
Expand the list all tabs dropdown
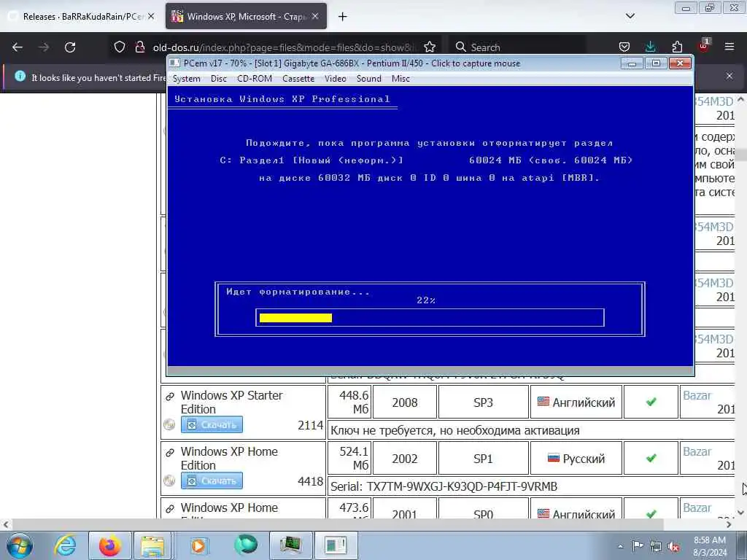click(630, 16)
